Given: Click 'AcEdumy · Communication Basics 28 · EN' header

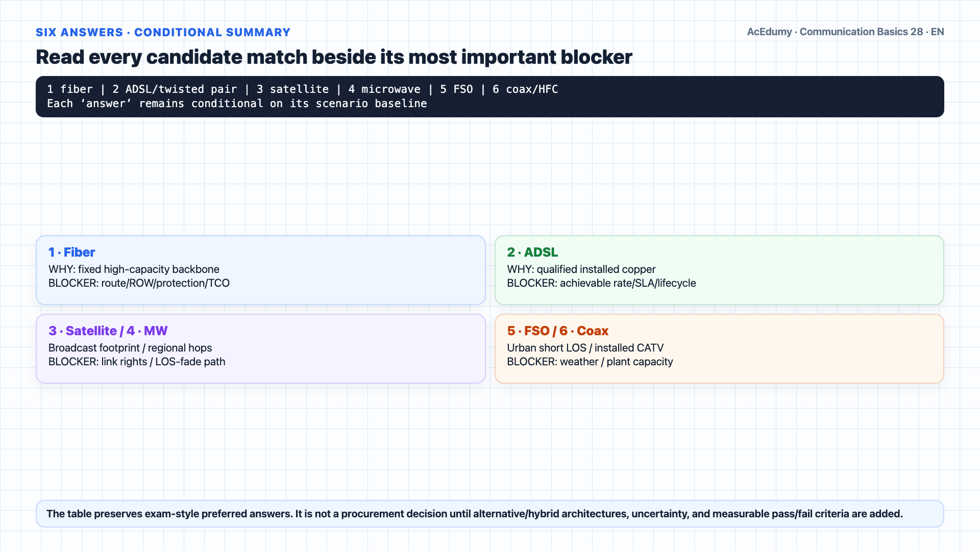Looking at the screenshot, I should [x=845, y=32].
